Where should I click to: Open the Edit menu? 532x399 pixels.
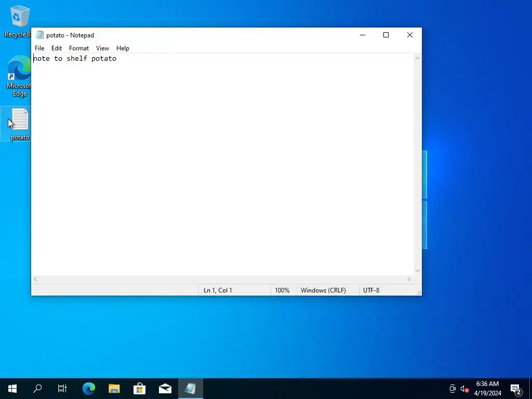(x=56, y=48)
